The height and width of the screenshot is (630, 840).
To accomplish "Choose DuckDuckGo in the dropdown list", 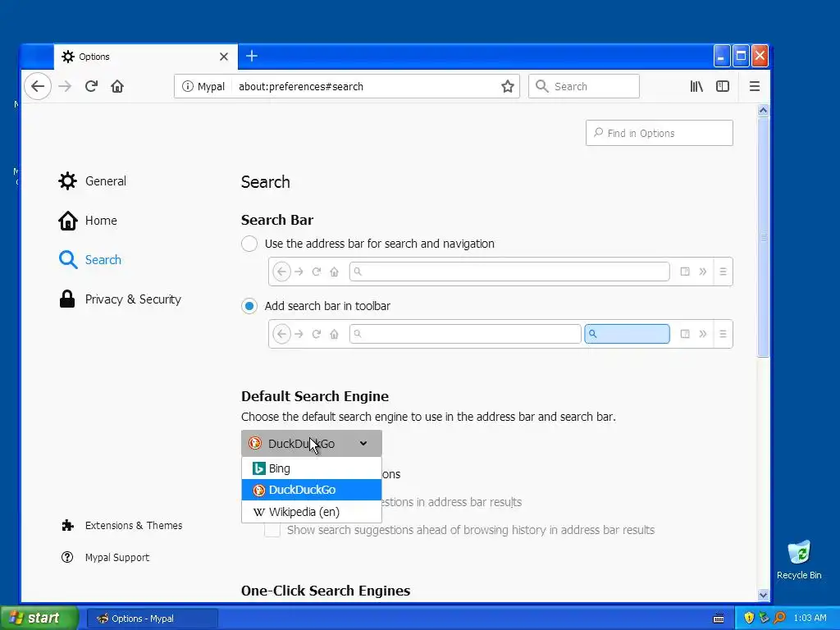I will coord(311,490).
